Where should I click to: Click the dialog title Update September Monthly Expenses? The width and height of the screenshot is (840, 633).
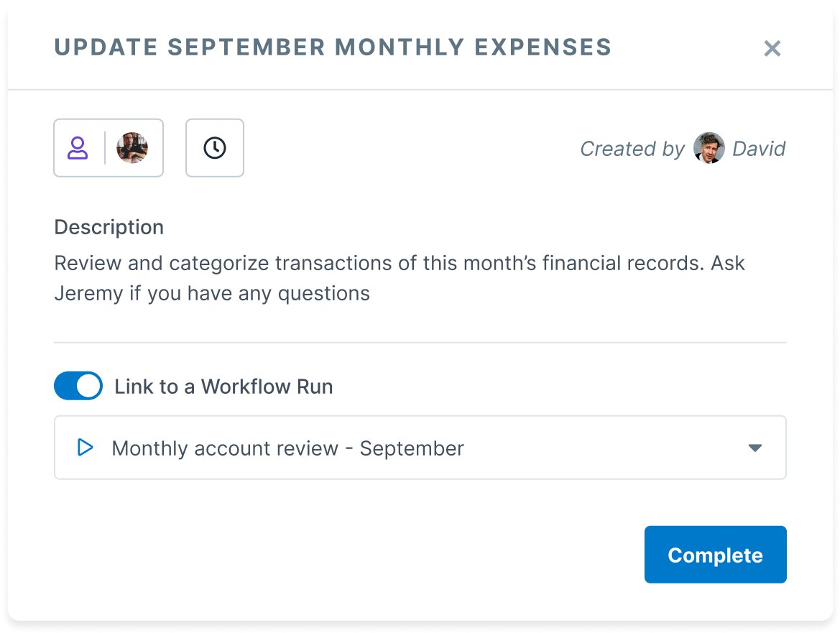[333, 47]
